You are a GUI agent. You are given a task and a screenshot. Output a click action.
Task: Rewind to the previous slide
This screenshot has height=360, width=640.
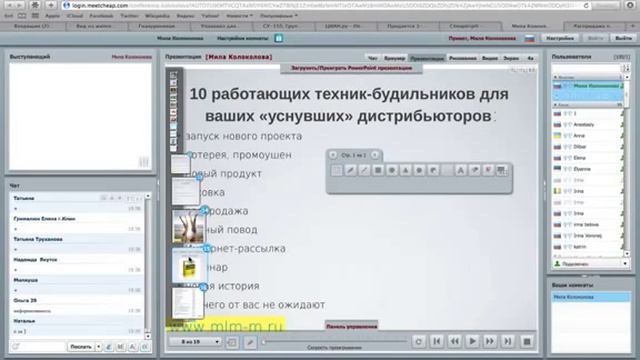click(x=454, y=341)
